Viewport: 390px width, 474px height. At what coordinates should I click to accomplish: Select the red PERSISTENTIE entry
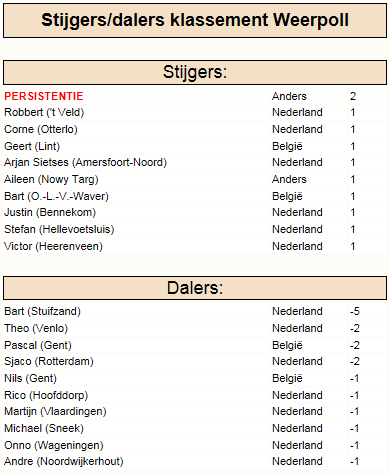(44, 96)
